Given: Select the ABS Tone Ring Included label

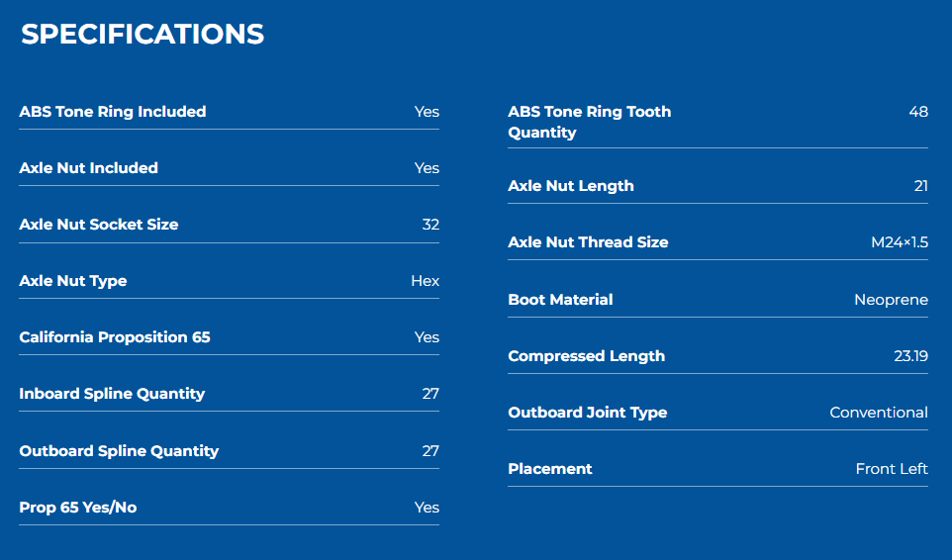Looking at the screenshot, I should pyautogui.click(x=113, y=112).
